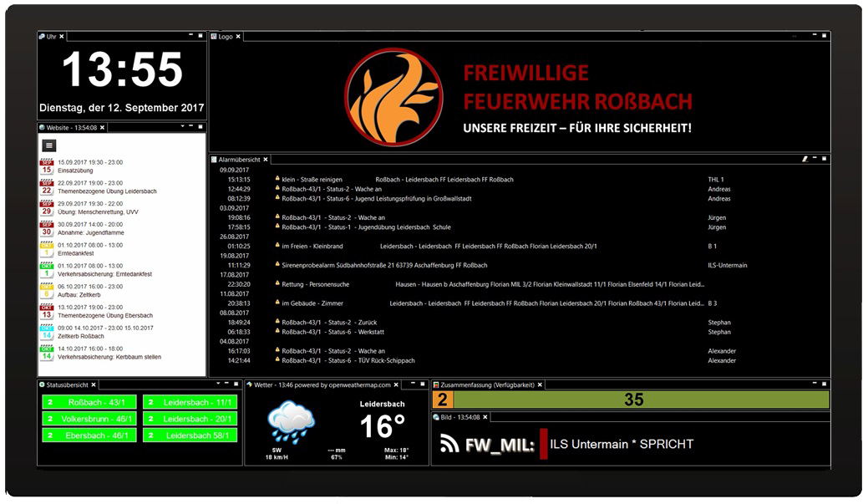The height and width of the screenshot is (504, 868).
Task: Select the 16:17:03 timestamp in the alarm list
Action: pyautogui.click(x=239, y=350)
